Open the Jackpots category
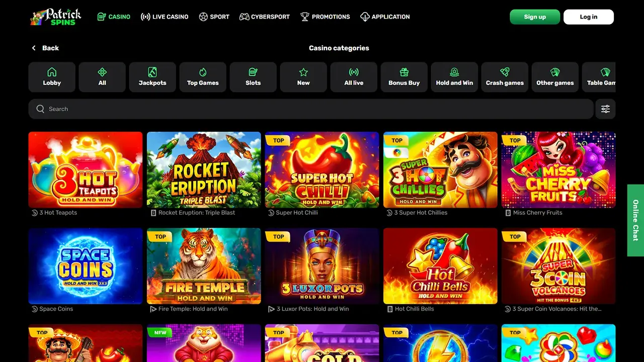The width and height of the screenshot is (644, 362). pyautogui.click(x=152, y=77)
